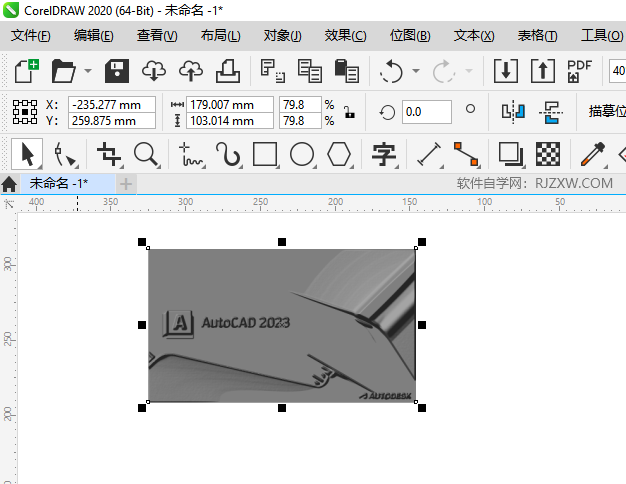Image resolution: width=626 pixels, height=484 pixels.
Task: Click the horizontal scale percent field
Action: tap(300, 105)
